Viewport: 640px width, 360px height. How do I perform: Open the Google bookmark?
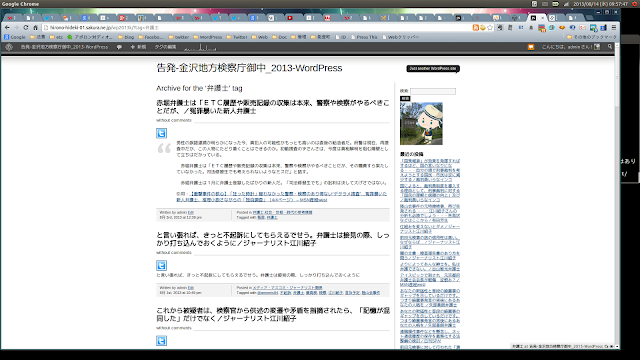point(15,37)
